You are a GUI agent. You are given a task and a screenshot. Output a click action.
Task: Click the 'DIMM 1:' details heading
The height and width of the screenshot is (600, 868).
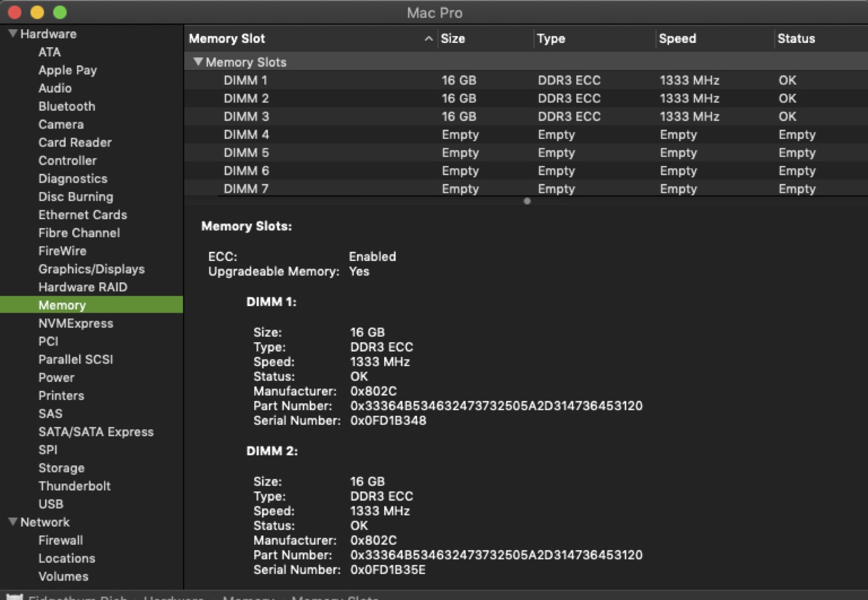point(271,302)
